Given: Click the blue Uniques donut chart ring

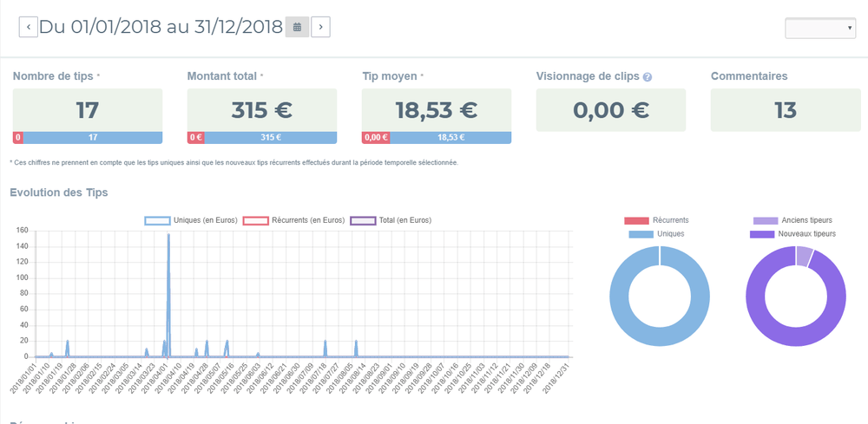Looking at the screenshot, I should (618, 297).
